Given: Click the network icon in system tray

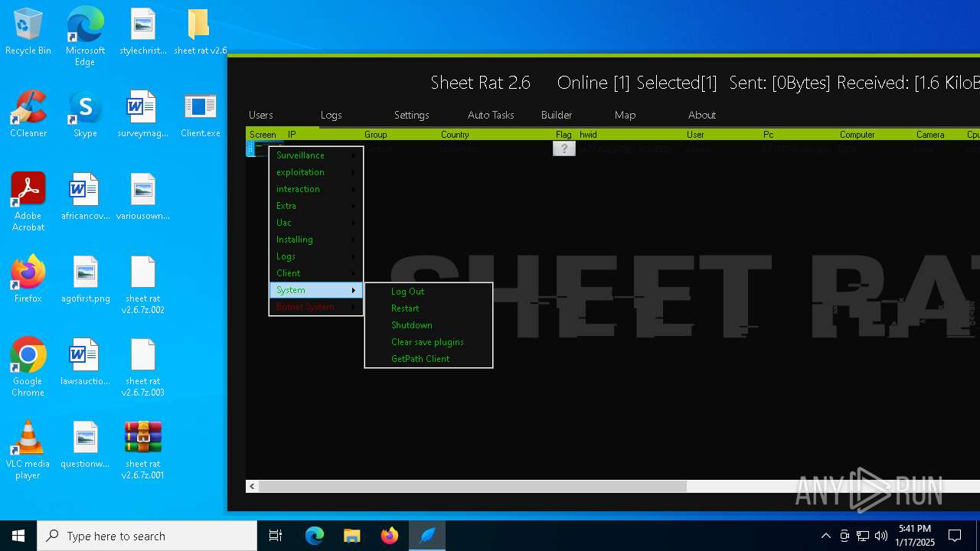Looking at the screenshot, I should pyautogui.click(x=863, y=536).
